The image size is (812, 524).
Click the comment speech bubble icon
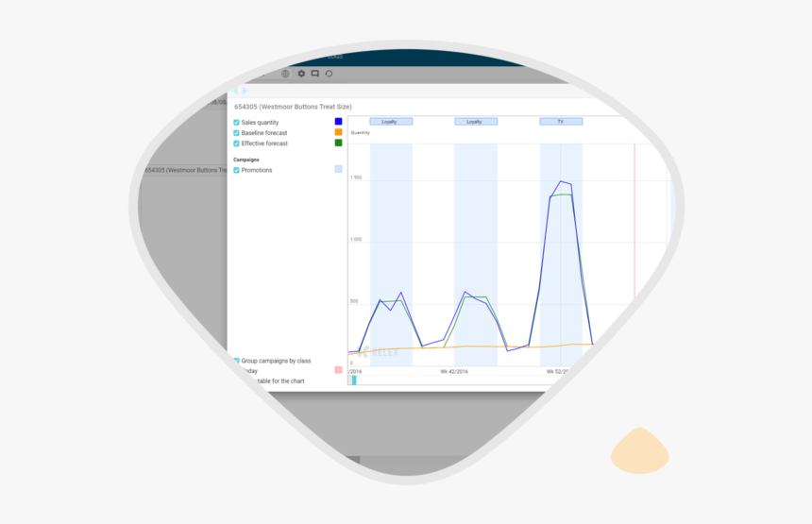coord(314,74)
